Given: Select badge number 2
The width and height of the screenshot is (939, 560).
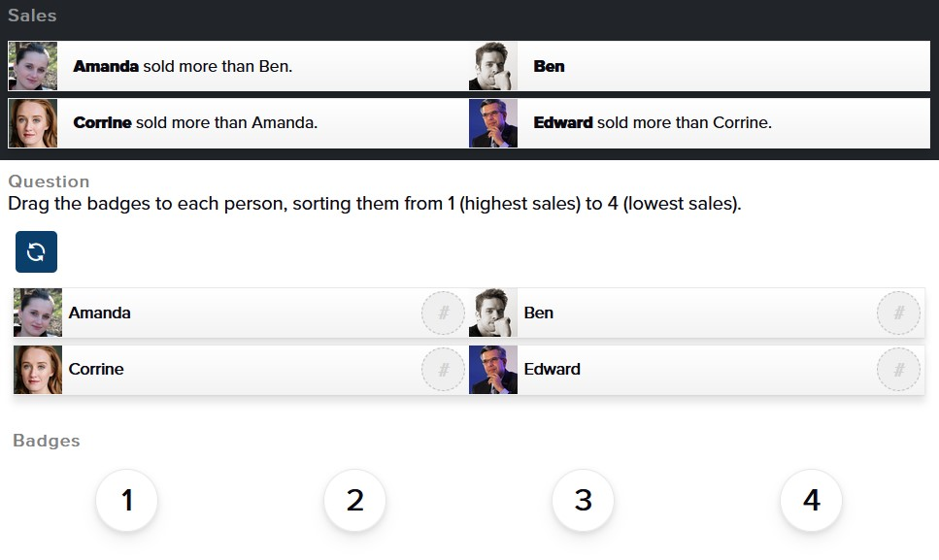Looking at the screenshot, I should (x=353, y=500).
